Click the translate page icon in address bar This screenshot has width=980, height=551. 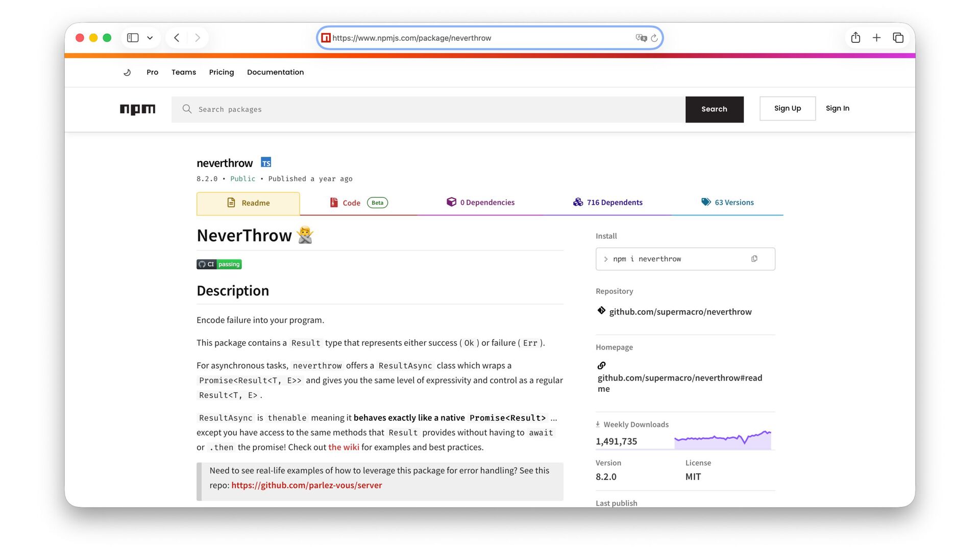pyautogui.click(x=641, y=38)
